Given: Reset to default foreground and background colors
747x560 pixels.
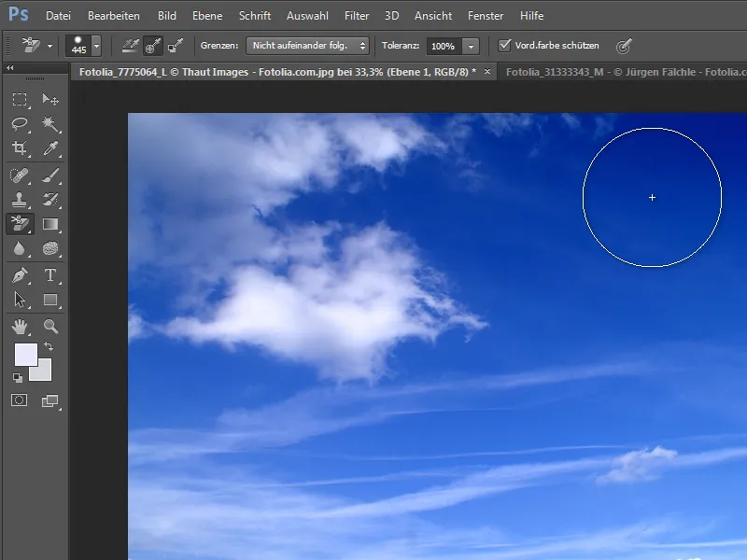Looking at the screenshot, I should coord(17,378).
